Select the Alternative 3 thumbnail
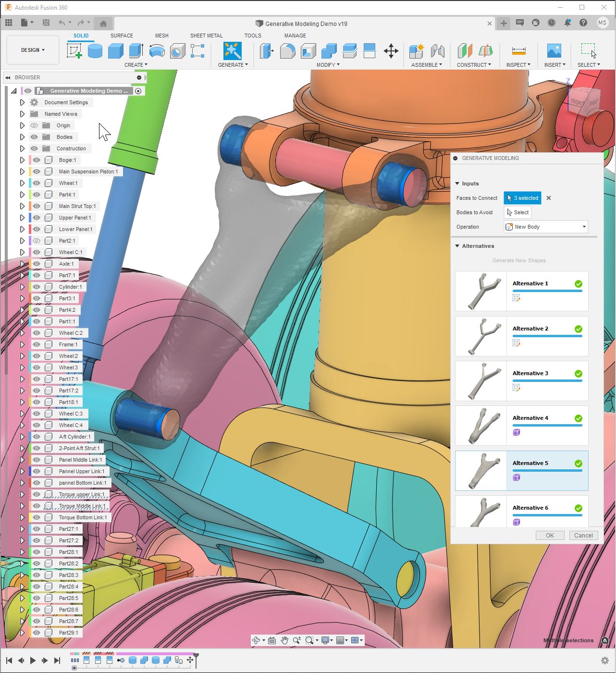616x673 pixels. 481,381
